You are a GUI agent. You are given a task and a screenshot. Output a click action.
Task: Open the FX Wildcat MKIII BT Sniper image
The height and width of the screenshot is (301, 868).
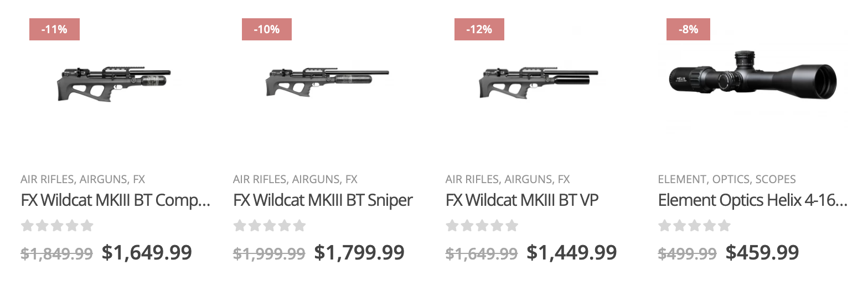(327, 82)
